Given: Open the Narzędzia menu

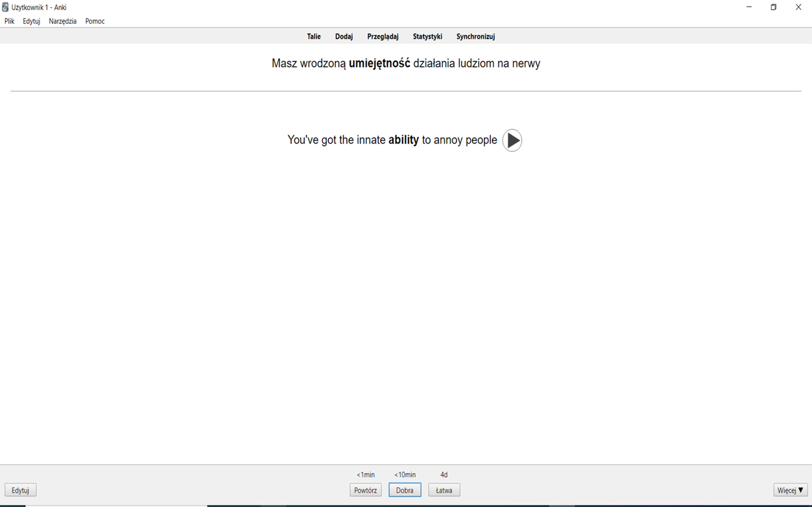Looking at the screenshot, I should tap(63, 21).
